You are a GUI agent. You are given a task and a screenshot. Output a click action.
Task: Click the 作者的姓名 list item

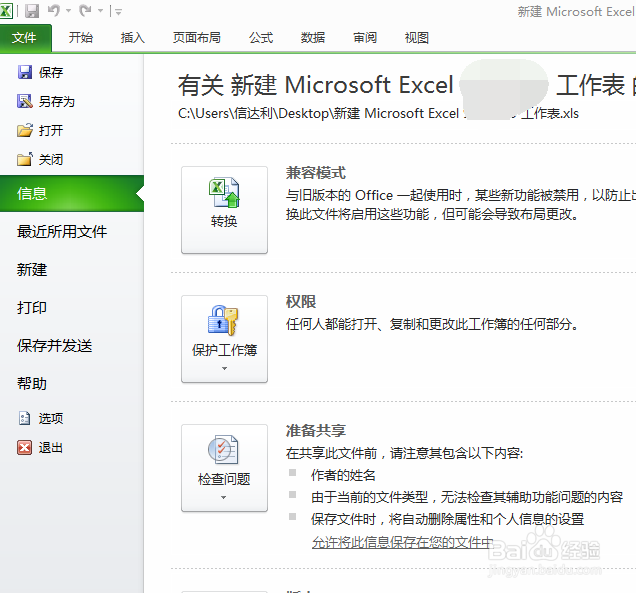pyautogui.click(x=343, y=475)
